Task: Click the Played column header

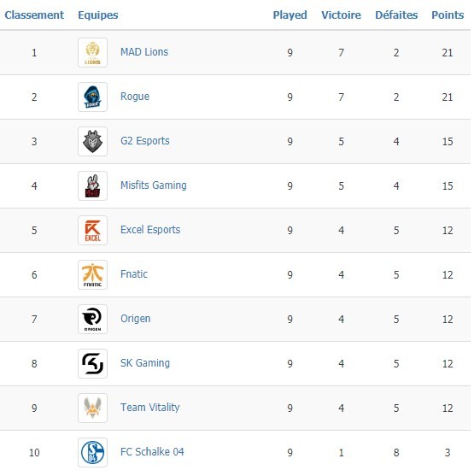Action: (x=290, y=15)
